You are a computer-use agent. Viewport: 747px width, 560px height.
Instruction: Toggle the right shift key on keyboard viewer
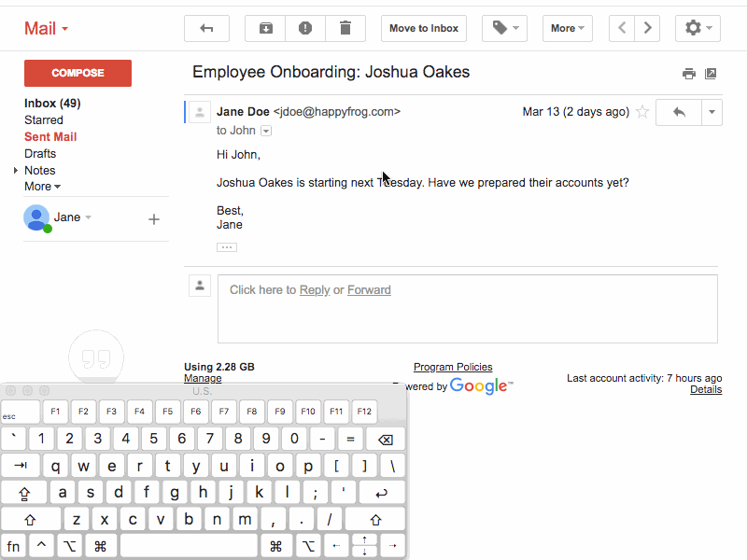[x=375, y=520]
